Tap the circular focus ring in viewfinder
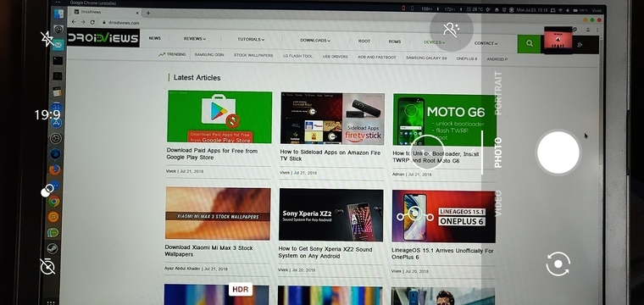This screenshot has height=305, width=644. [427, 152]
